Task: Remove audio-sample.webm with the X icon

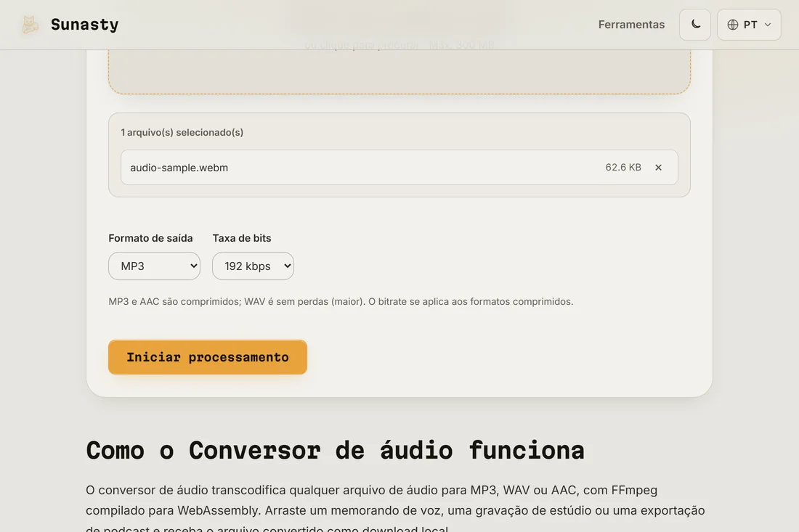Action: pyautogui.click(x=658, y=168)
